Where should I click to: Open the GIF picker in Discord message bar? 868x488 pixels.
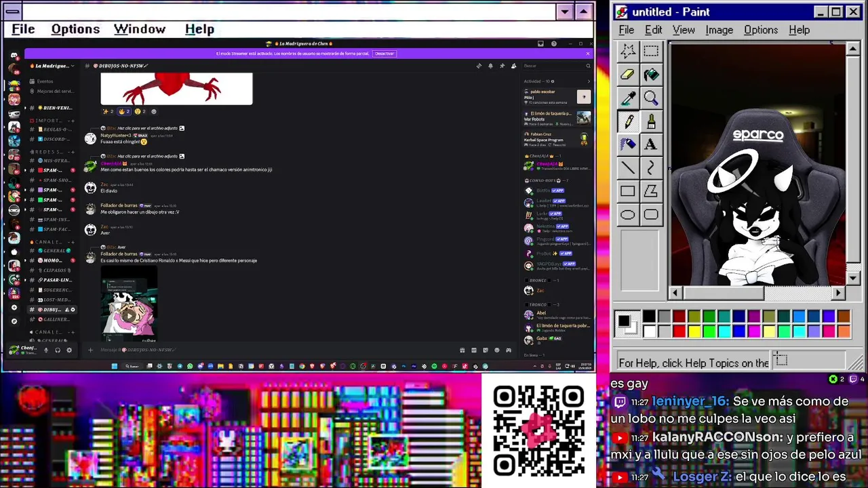click(474, 350)
